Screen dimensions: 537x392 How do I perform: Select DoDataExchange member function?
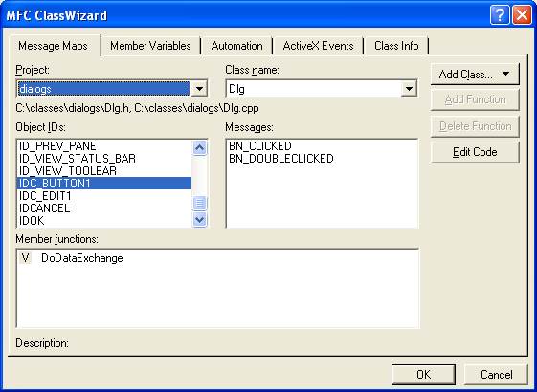coord(82,258)
